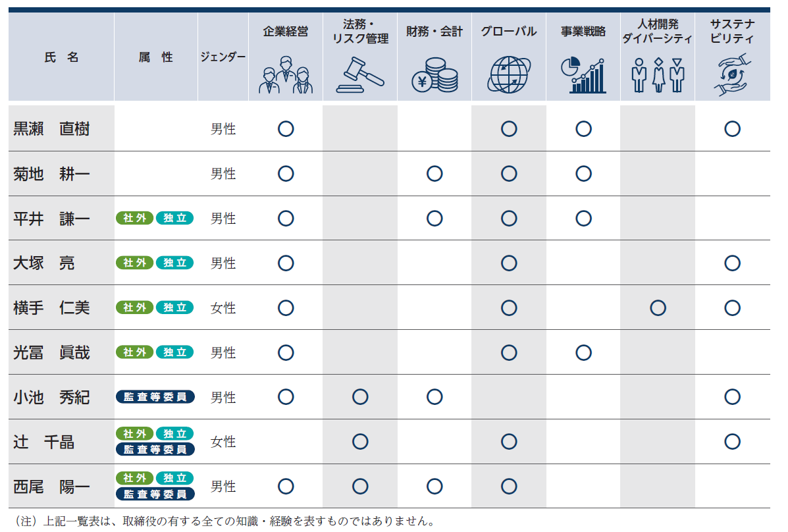Click the グローバル header text
The image size is (788, 532).
pos(509,31)
